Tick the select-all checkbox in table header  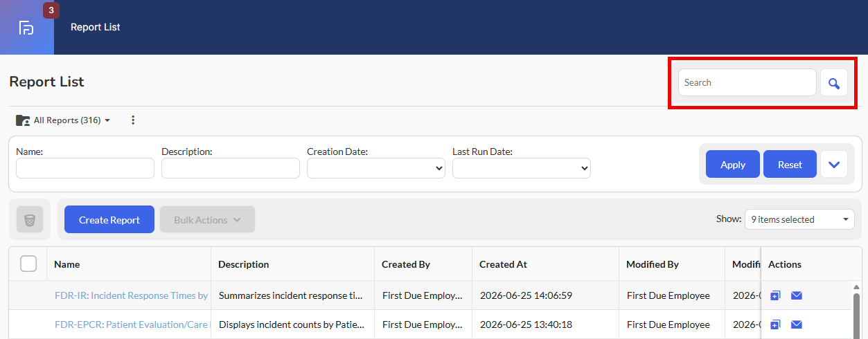28,264
